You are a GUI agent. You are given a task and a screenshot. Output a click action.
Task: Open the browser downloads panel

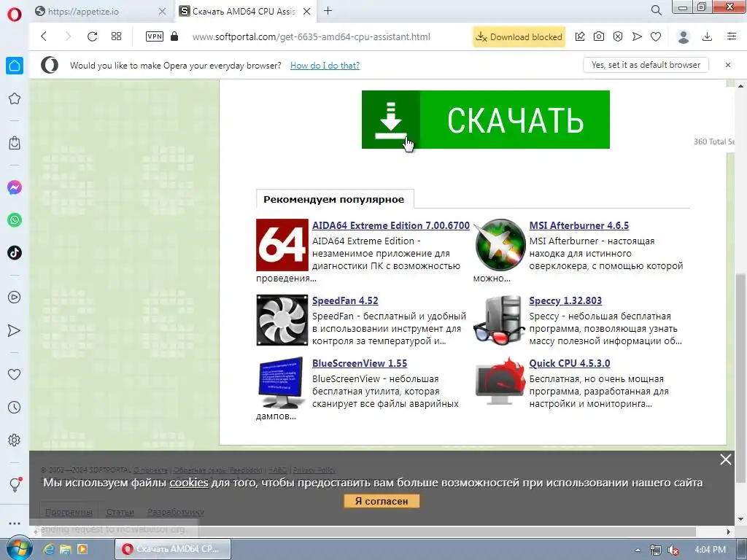[708, 36]
